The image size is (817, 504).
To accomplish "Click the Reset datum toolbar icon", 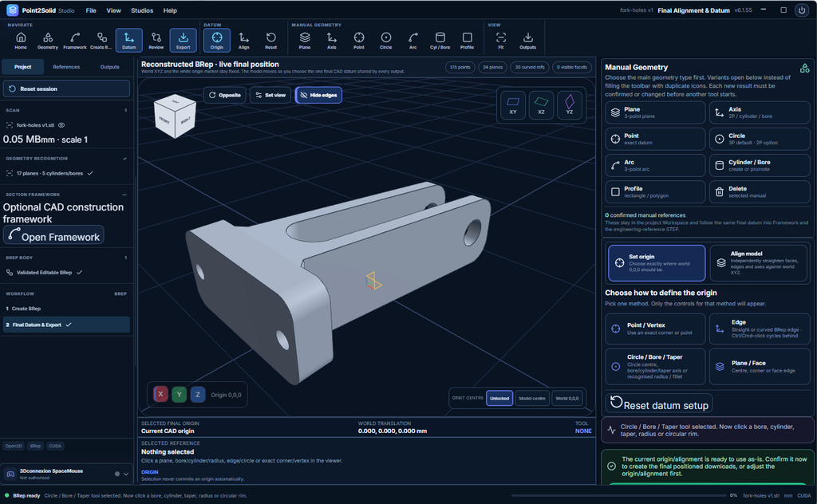I will tap(271, 40).
